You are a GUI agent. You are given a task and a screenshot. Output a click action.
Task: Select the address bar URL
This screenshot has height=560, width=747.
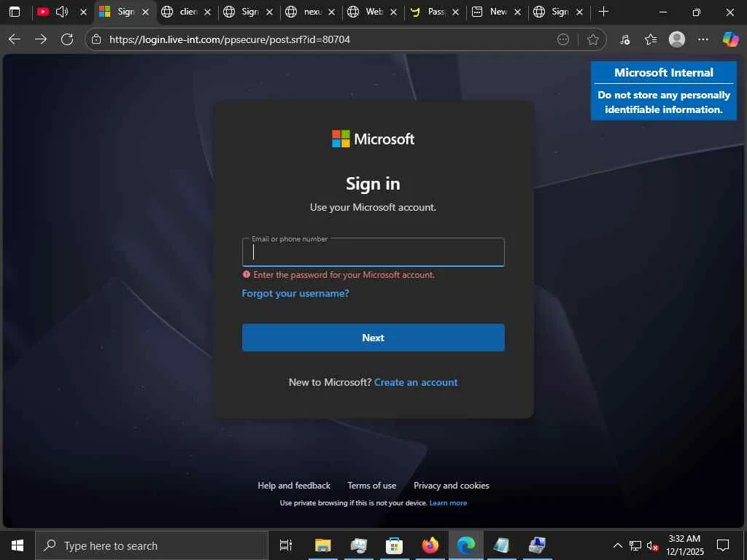click(230, 39)
